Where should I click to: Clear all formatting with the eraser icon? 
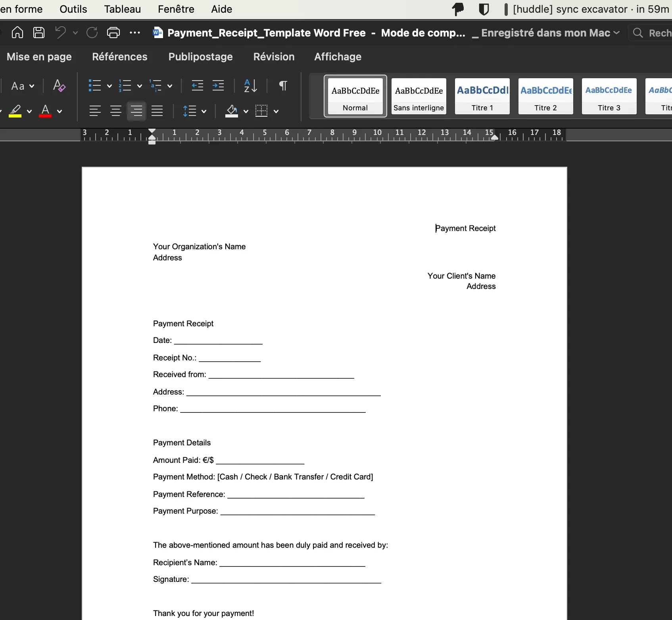tap(59, 86)
